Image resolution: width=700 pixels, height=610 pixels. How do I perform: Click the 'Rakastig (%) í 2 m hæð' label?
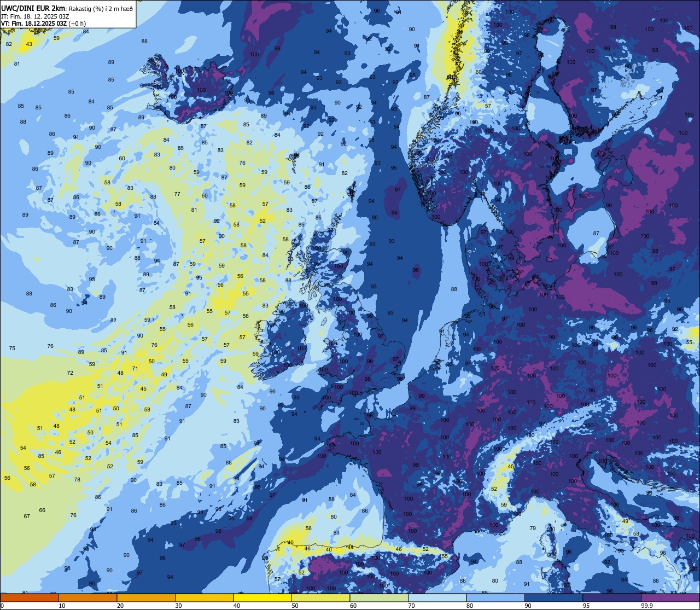[100, 8]
